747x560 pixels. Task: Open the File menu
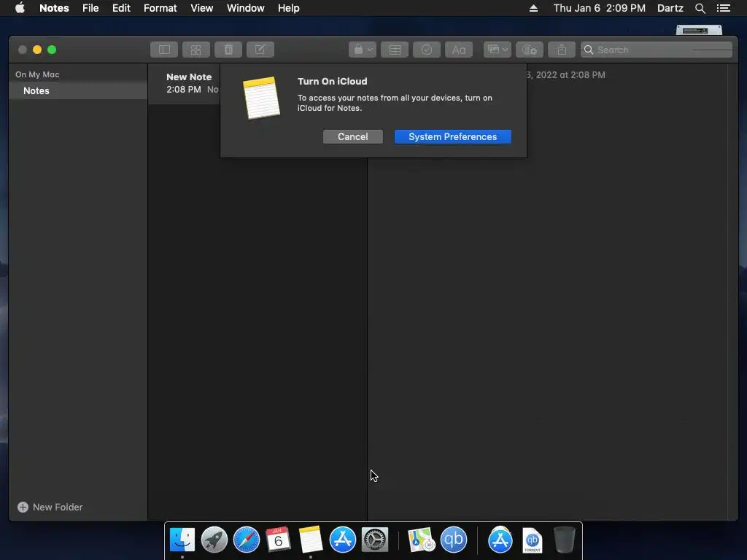(90, 8)
